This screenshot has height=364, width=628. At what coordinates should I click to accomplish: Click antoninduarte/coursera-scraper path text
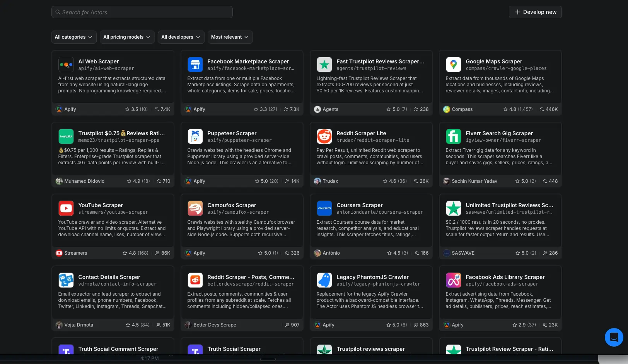(x=380, y=212)
